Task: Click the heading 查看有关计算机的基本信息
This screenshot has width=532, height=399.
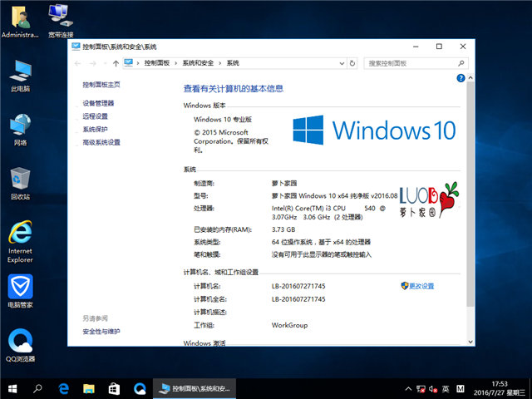Action: 234,89
